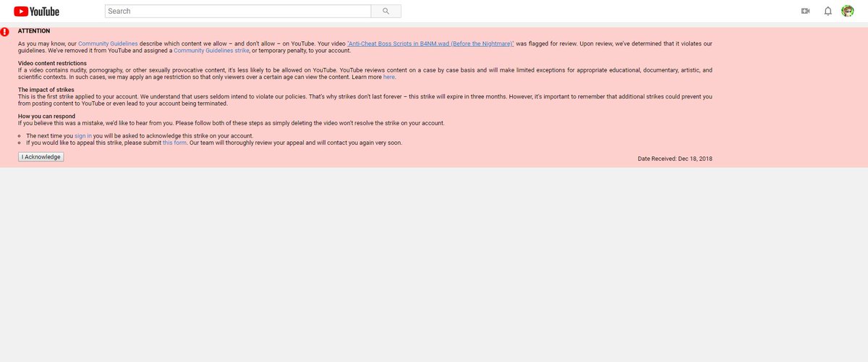Open the notifications bell

pos(827,11)
